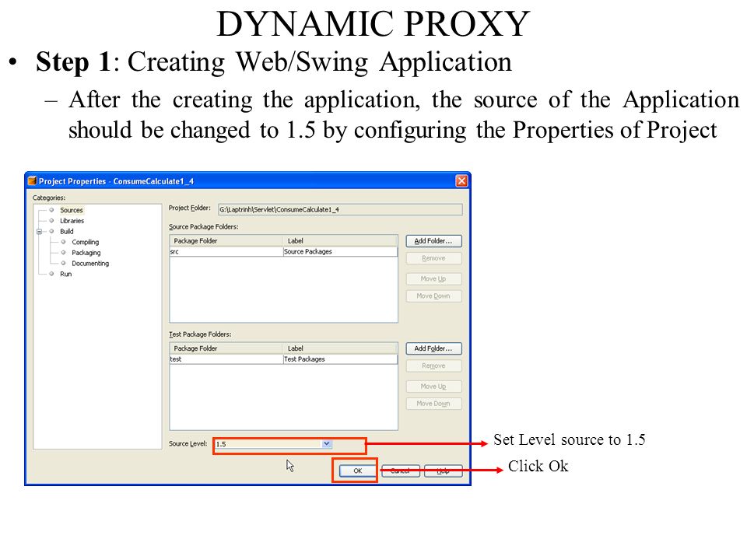This screenshot has width=747, height=560.
Task: Click Label header in source table
Action: pyautogui.click(x=340, y=241)
